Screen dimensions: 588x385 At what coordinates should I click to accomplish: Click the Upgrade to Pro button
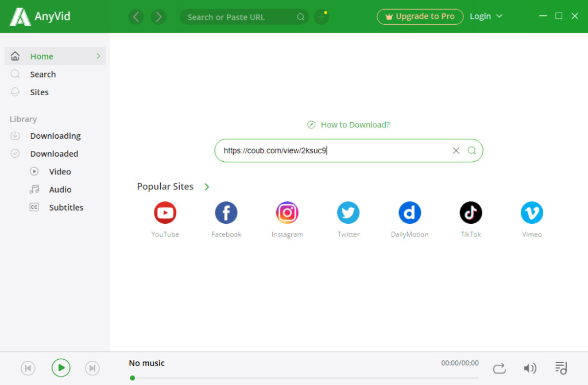[x=420, y=17]
